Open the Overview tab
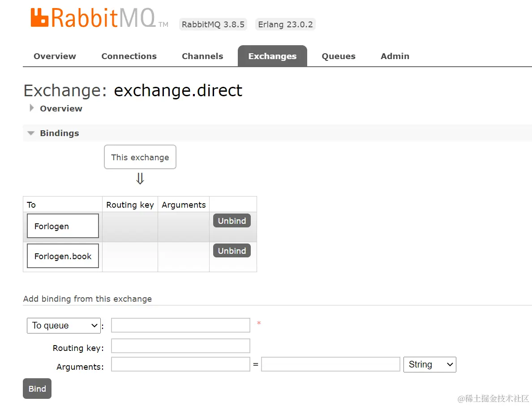Screen dimensions: 532x406 55,56
